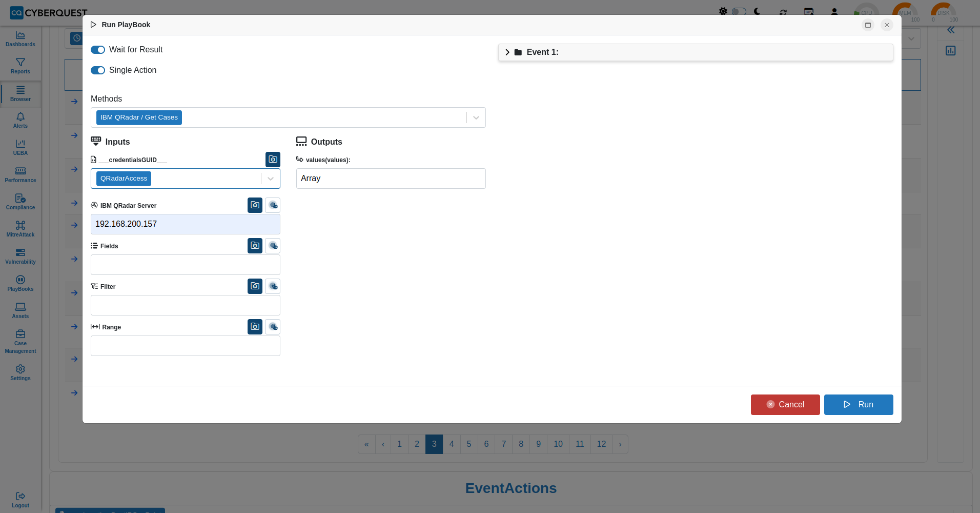980x513 pixels.
Task: Click the calendar icon in the header
Action: [809, 12]
